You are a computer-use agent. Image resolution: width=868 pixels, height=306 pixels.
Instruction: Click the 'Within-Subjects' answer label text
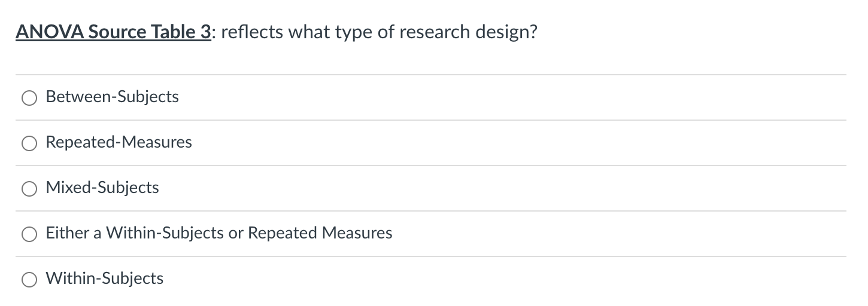click(104, 279)
